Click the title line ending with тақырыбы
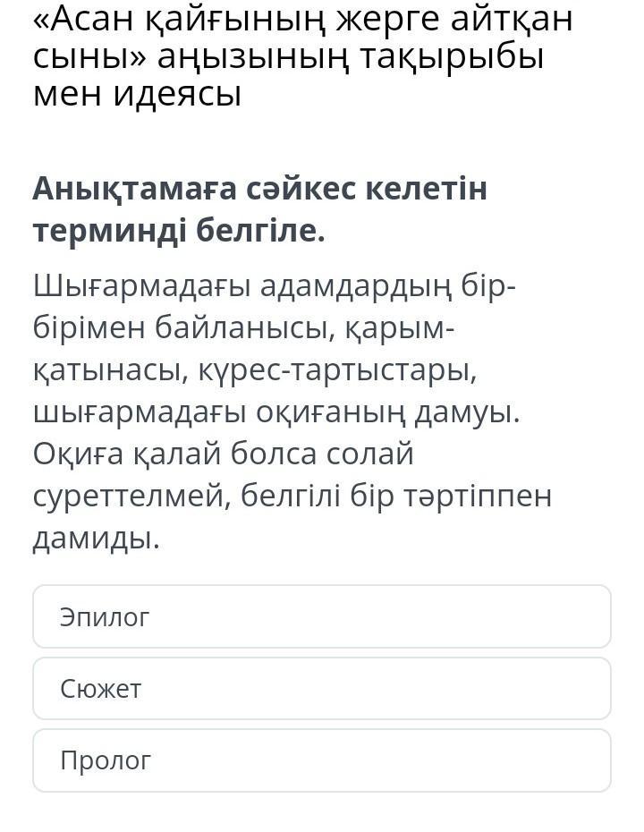 288,56
